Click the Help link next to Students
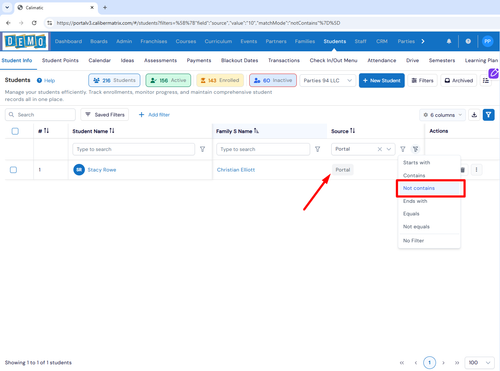Screen dimensions: 500x371 coord(46,81)
